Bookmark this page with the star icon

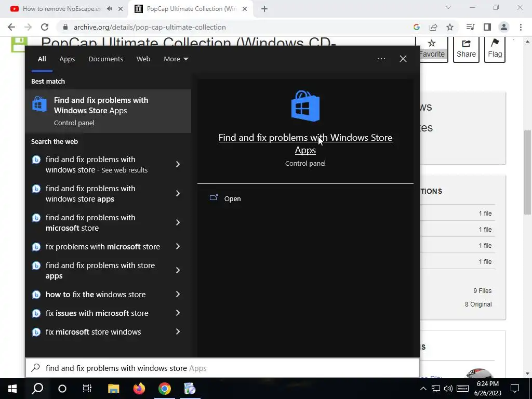[x=450, y=27]
